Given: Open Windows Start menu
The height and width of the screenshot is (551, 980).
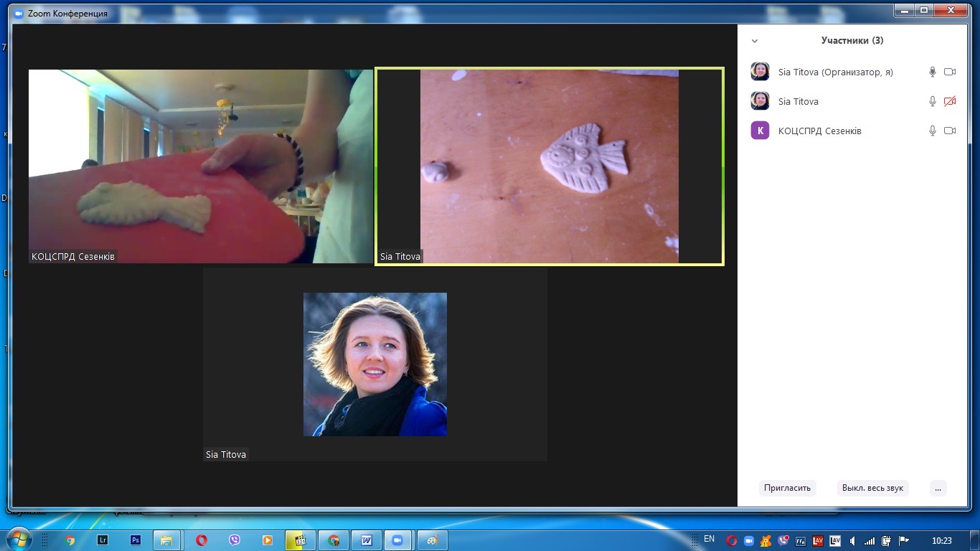Looking at the screenshot, I should (19, 540).
